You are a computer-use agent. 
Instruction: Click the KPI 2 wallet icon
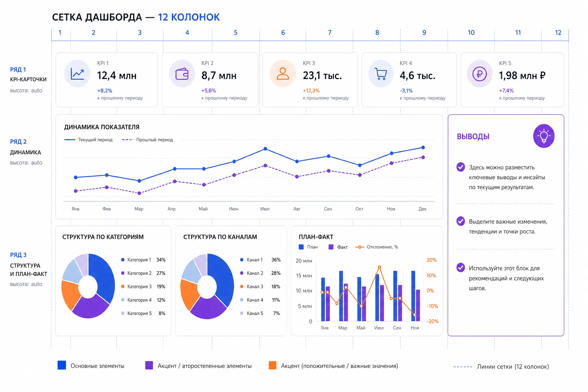(182, 73)
